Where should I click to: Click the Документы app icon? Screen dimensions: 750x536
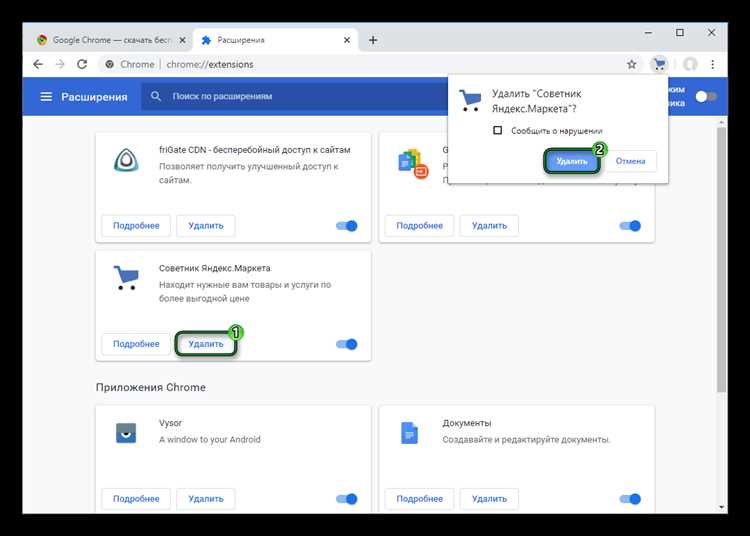(x=409, y=433)
